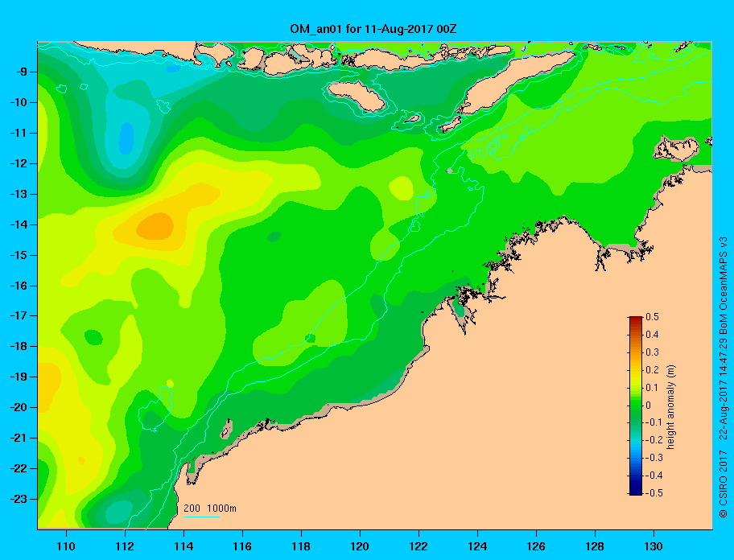Image resolution: width=734 pixels, height=560 pixels.
Task: Click the longitude label 118
Action: (x=301, y=546)
